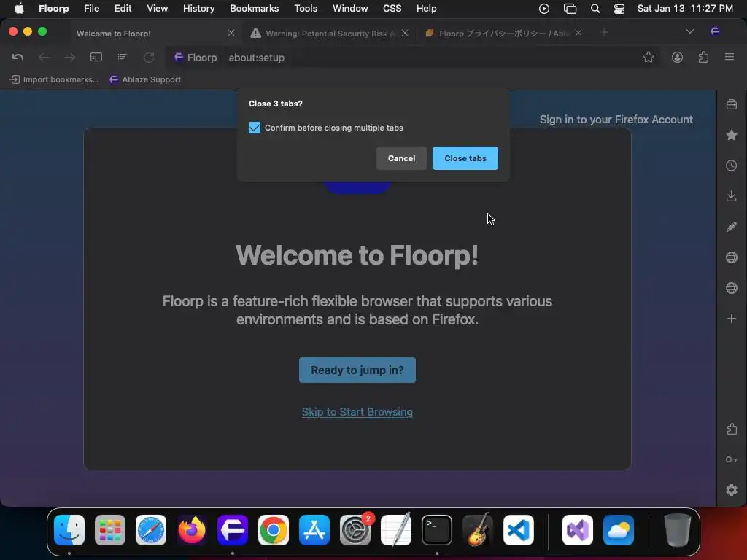
Task: Open the Bookmarks menu
Action: pyautogui.click(x=255, y=9)
